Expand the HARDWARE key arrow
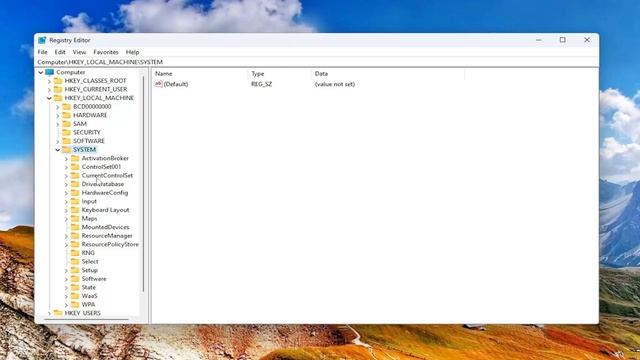640x360 pixels. tap(58, 116)
